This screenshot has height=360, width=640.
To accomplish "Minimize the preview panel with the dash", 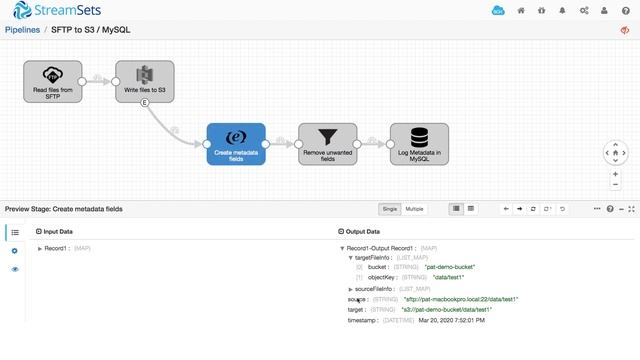I will point(621,209).
